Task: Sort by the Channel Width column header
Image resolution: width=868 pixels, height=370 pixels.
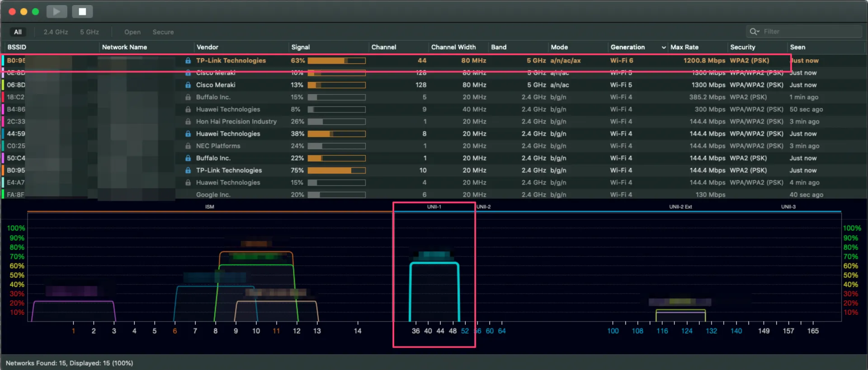Action: coord(453,47)
